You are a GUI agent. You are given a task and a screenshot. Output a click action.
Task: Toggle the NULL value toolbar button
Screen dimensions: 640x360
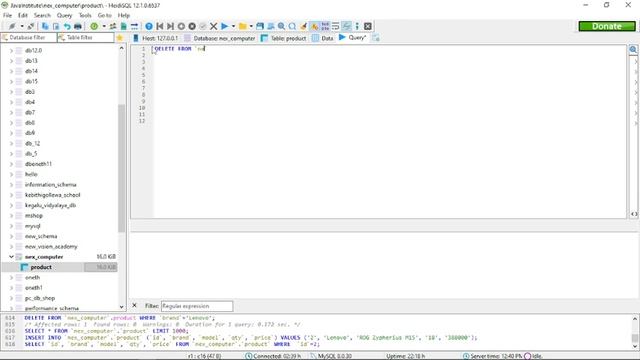tap(325, 26)
